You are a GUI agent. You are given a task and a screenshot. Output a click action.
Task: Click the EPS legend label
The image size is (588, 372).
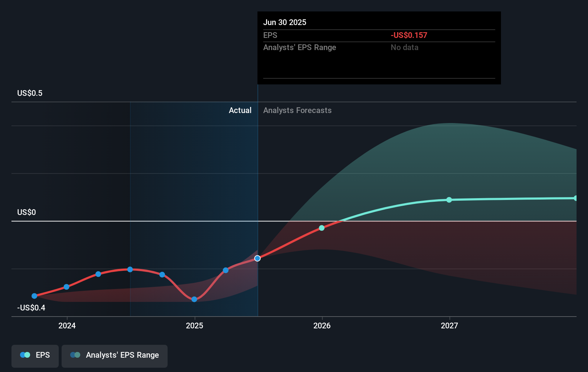[x=43, y=355]
